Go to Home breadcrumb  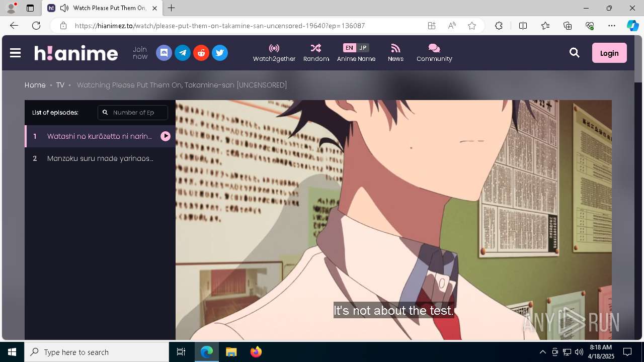point(35,85)
